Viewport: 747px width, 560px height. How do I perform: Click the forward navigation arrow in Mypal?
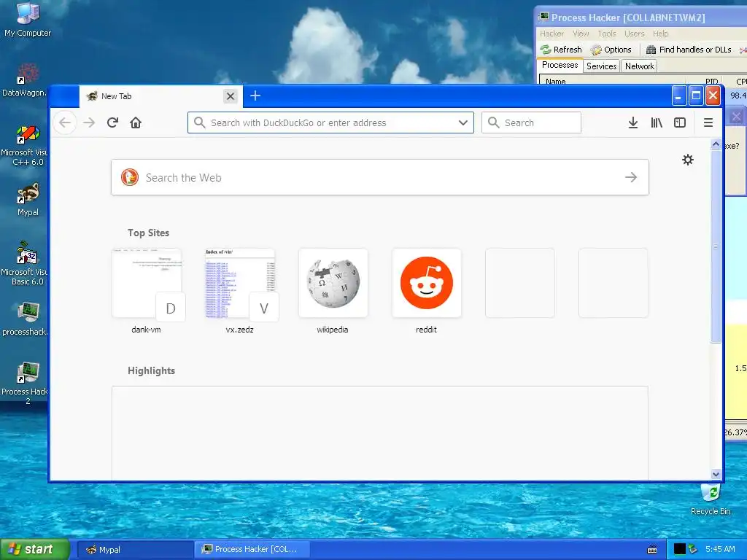(x=89, y=122)
